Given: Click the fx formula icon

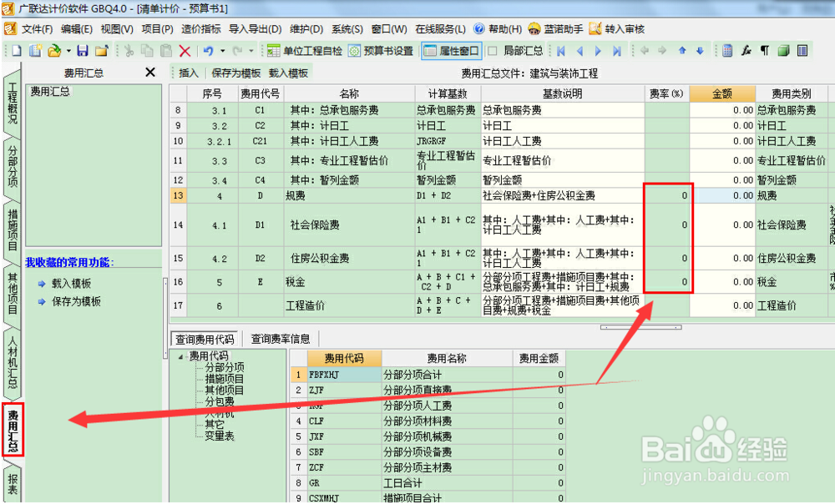Looking at the screenshot, I should click(746, 51).
